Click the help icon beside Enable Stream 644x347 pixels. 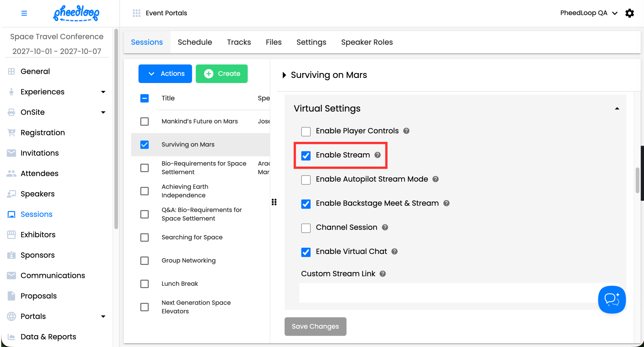click(x=377, y=155)
